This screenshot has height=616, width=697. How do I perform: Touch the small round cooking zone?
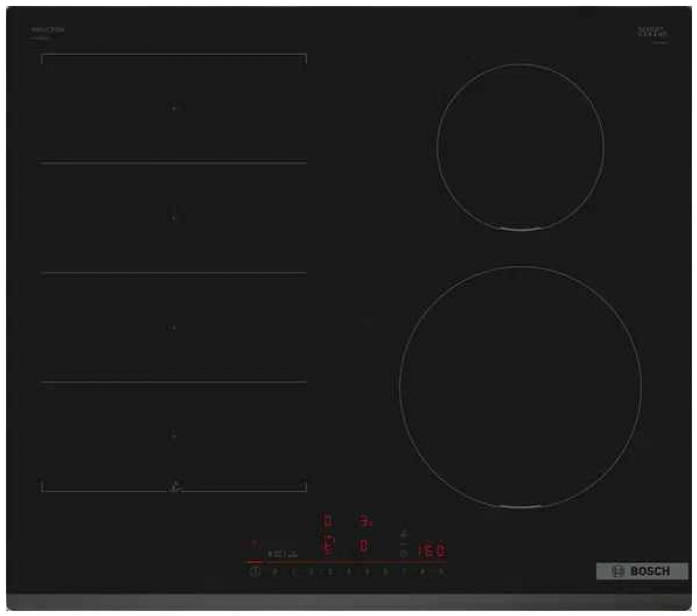520,147
